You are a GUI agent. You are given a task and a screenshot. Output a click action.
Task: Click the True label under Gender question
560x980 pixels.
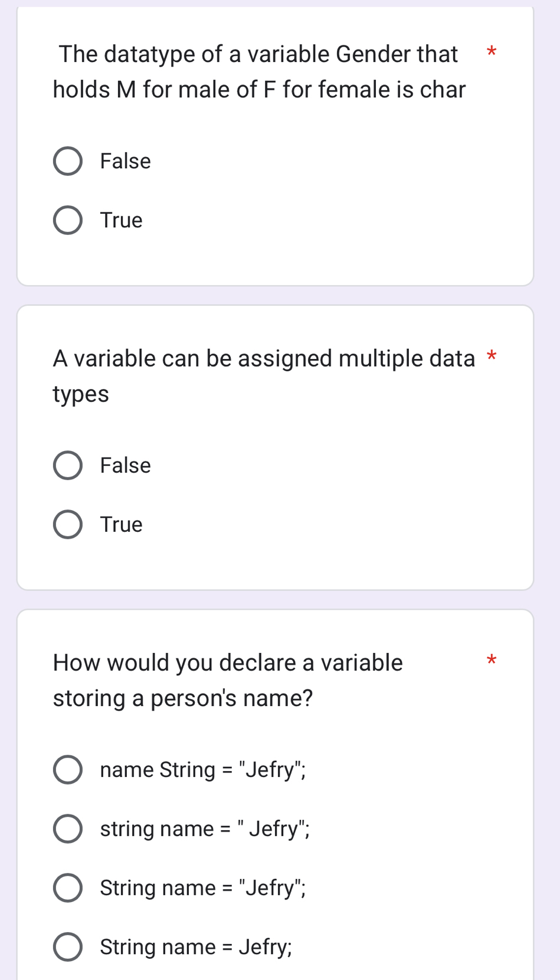(120, 220)
